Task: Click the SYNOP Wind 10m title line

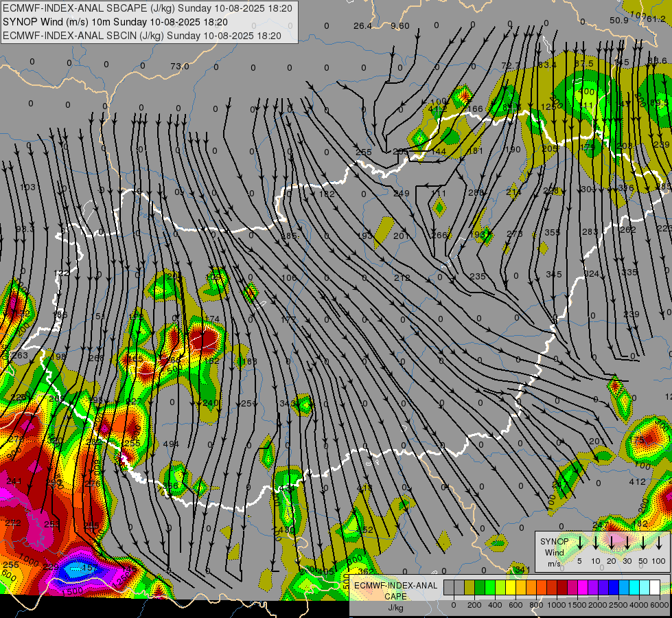Action: tap(115, 22)
